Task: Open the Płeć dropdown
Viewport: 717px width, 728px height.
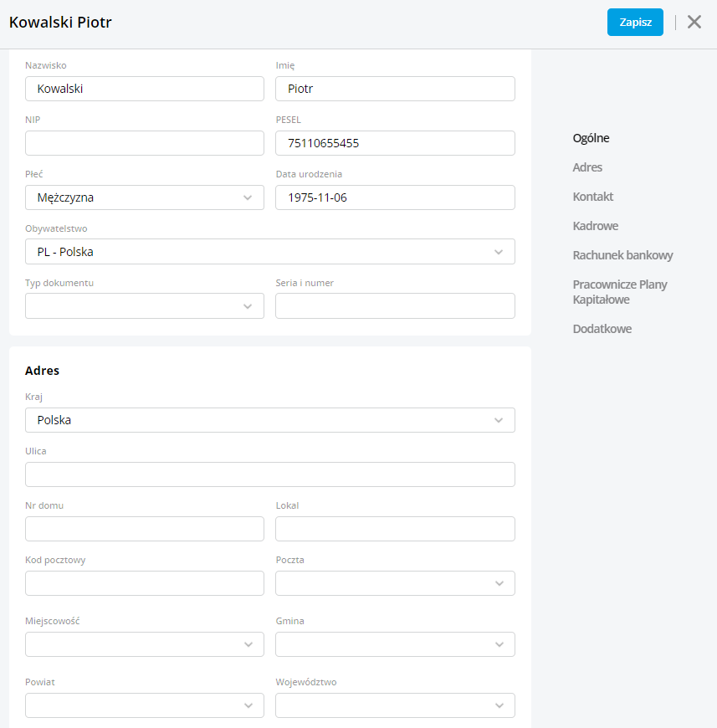Action: tap(144, 197)
